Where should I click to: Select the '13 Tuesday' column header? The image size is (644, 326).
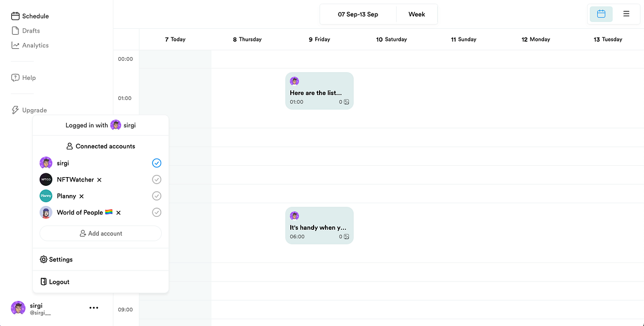coord(608,40)
